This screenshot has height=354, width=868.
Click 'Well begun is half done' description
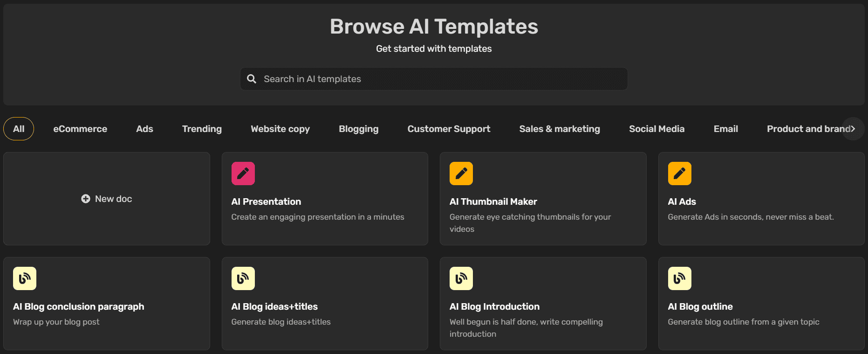(x=526, y=328)
